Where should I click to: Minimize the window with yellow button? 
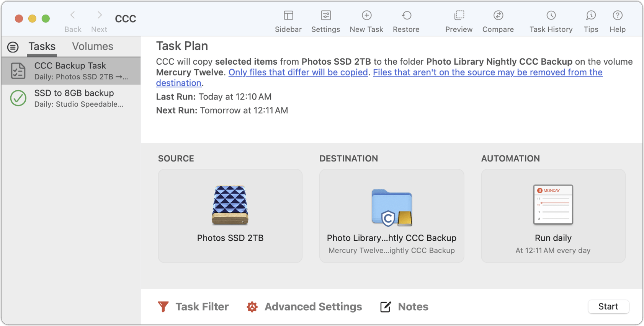[x=32, y=18]
